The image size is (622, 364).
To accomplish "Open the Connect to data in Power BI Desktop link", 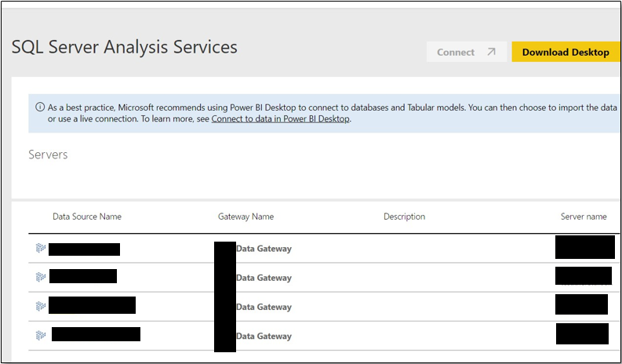I will pyautogui.click(x=281, y=118).
